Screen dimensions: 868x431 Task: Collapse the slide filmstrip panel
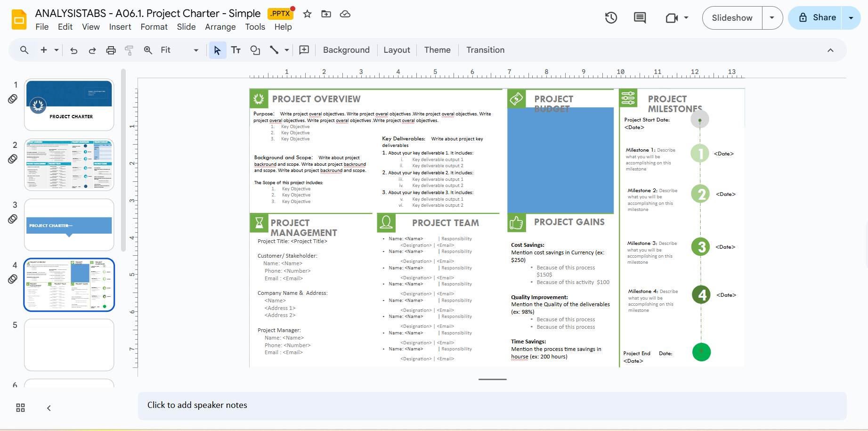tap(49, 408)
